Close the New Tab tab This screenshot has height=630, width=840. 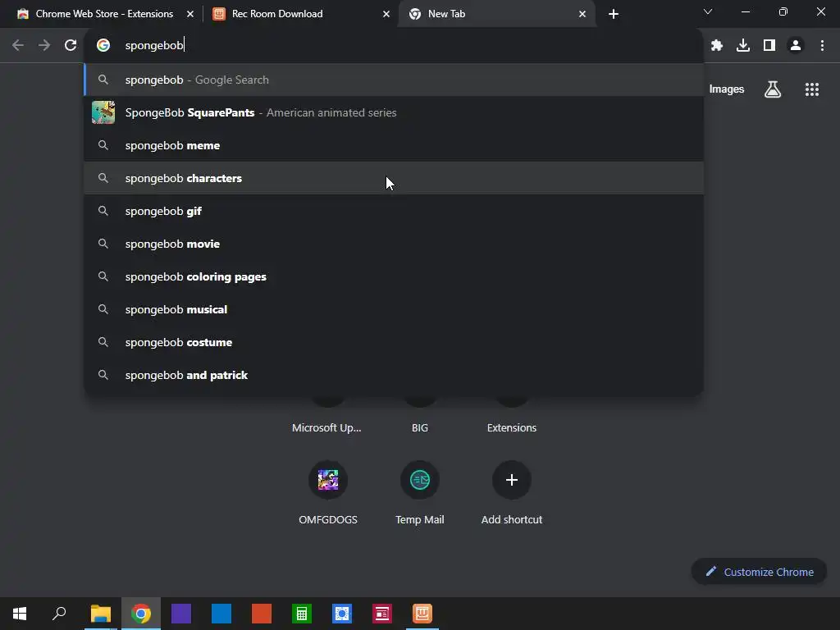582,14
